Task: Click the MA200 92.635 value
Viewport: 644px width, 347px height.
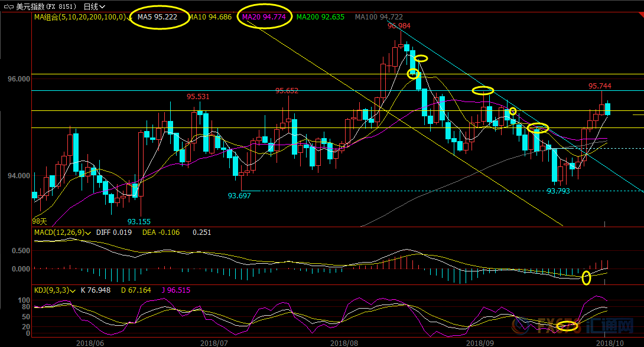Action: tap(320, 17)
